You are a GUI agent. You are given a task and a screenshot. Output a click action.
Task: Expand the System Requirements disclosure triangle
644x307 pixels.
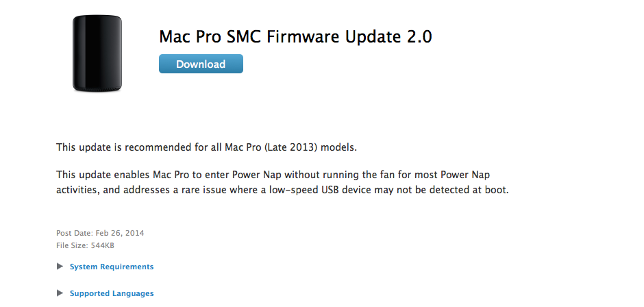60,267
